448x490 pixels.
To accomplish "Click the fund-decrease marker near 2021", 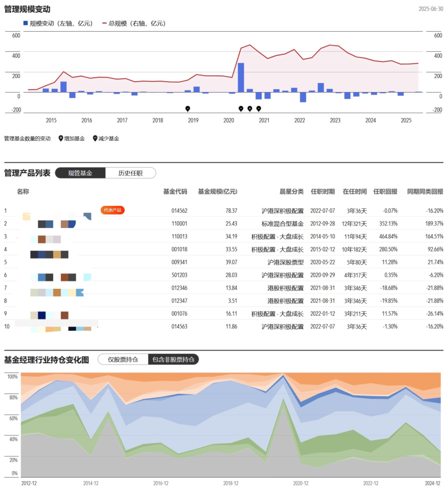I will (x=259, y=109).
